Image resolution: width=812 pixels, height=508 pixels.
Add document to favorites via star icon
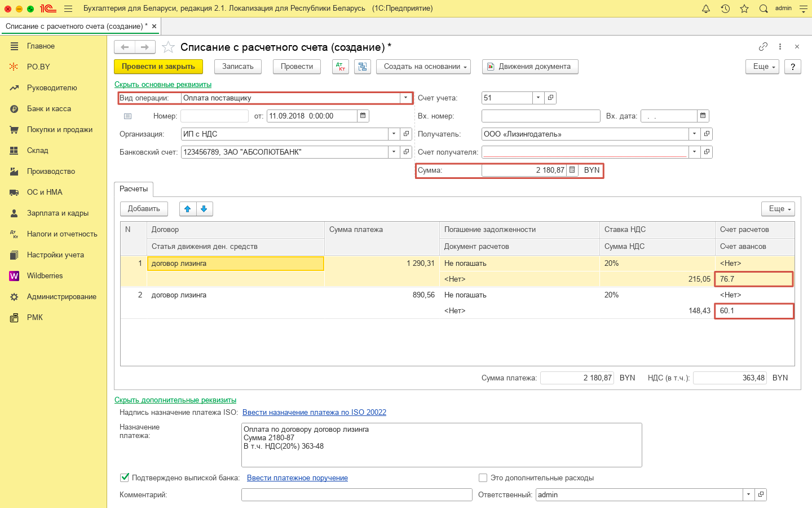click(x=168, y=47)
